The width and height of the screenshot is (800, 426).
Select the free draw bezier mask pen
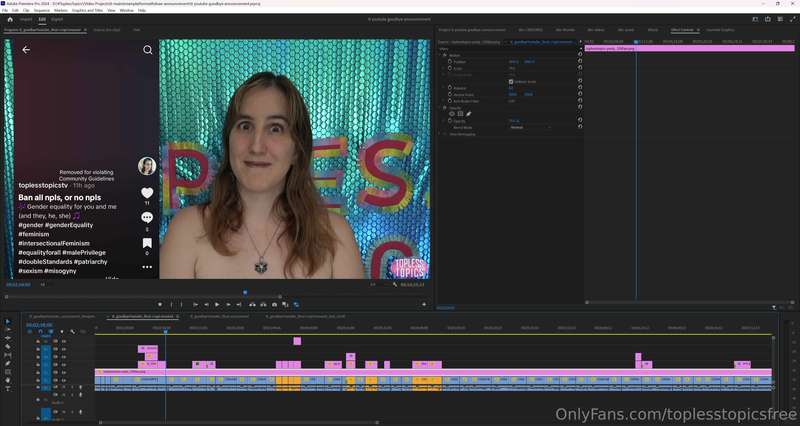click(x=468, y=114)
